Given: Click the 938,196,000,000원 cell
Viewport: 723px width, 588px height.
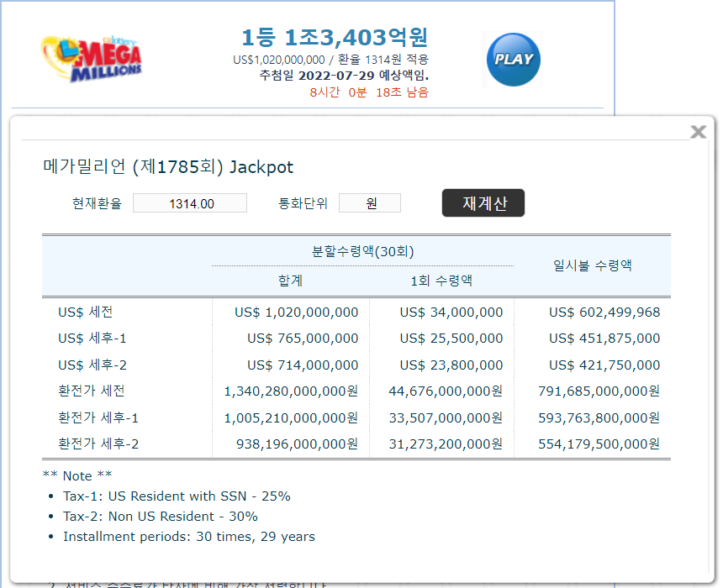Looking at the screenshot, I should pos(298,444).
